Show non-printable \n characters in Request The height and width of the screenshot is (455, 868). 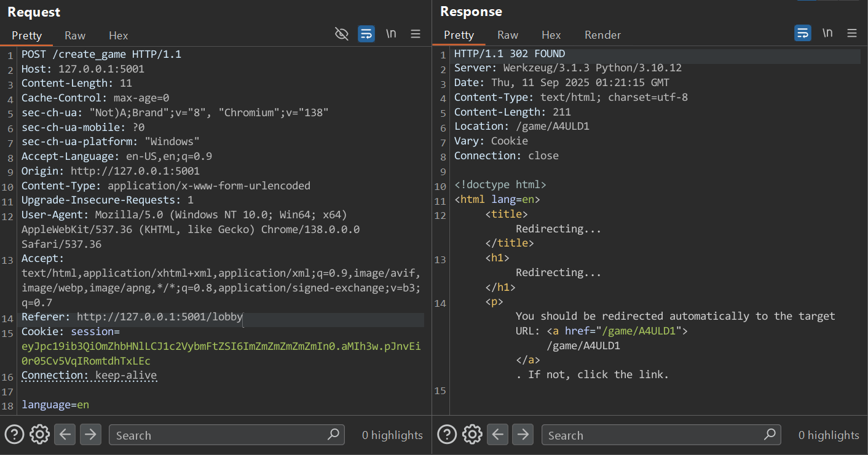click(x=391, y=34)
